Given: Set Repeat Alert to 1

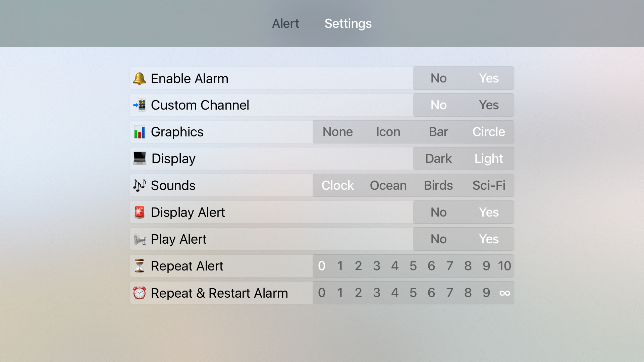Looking at the screenshot, I should click(340, 266).
